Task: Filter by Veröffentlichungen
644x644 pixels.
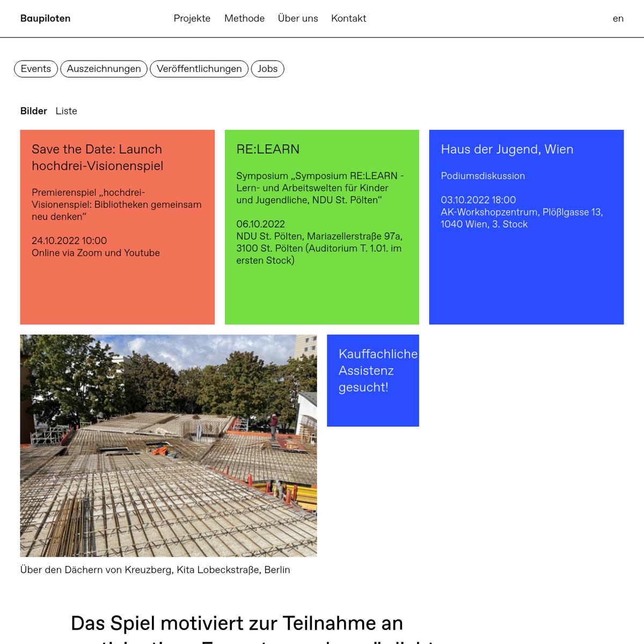Action: click(199, 69)
